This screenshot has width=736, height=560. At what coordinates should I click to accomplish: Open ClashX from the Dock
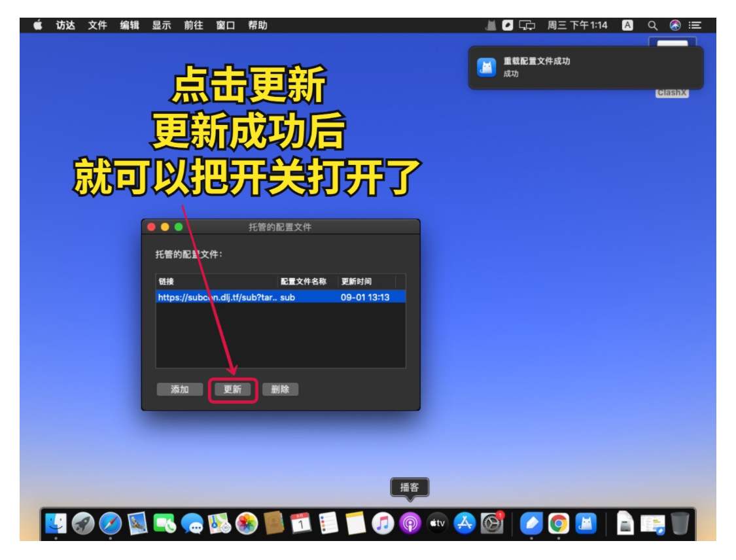586,523
